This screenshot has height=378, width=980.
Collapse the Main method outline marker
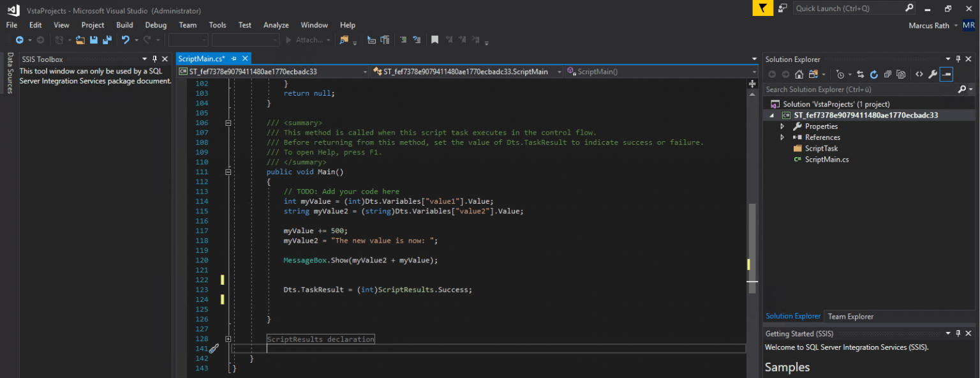point(228,171)
